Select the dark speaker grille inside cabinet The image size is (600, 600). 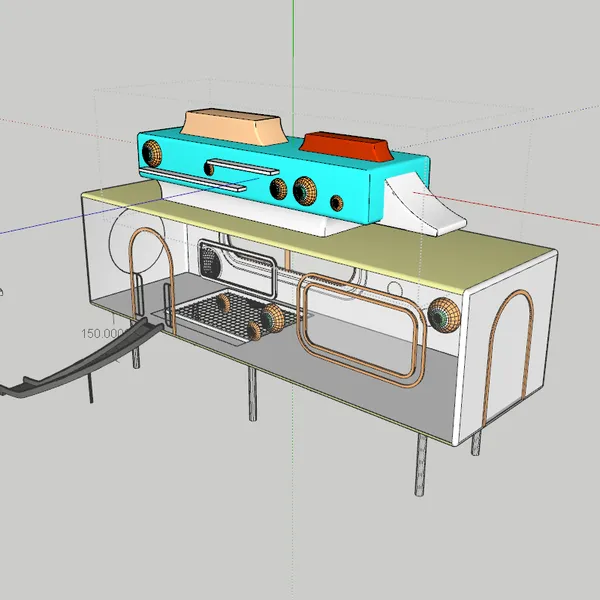[210, 262]
